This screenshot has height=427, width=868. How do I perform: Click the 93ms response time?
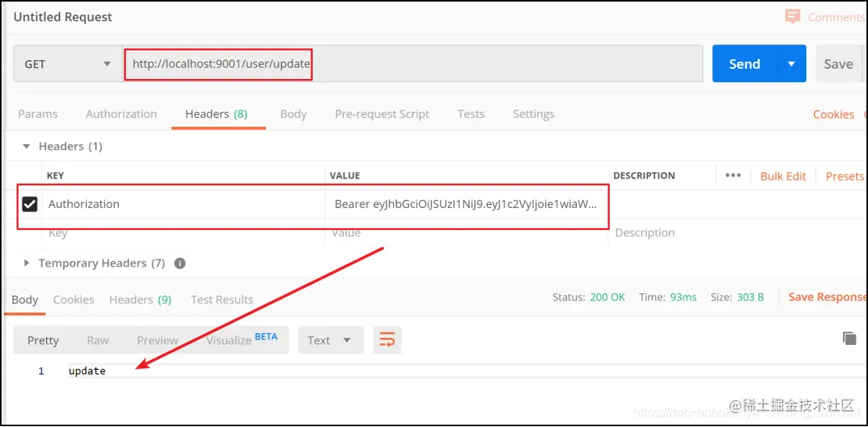[x=683, y=297]
